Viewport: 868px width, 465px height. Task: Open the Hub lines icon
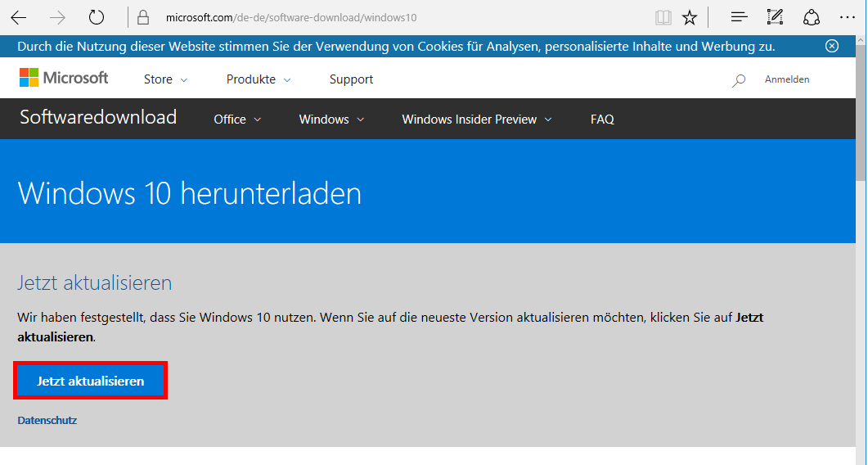(x=739, y=18)
